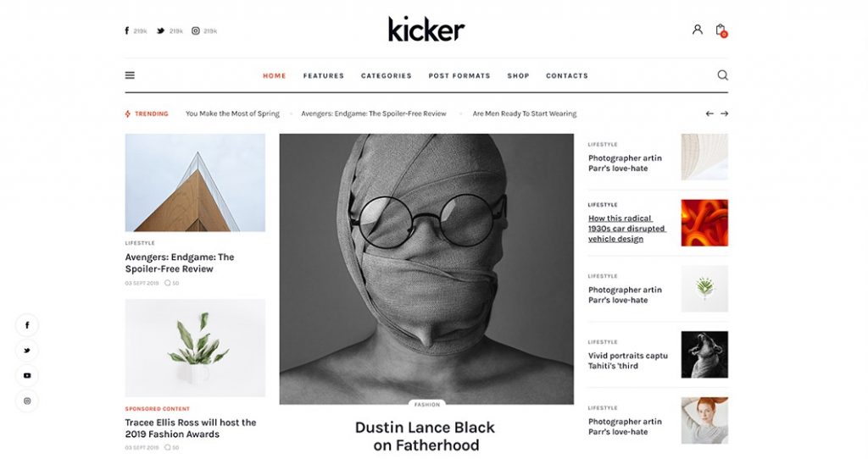868x459 pixels.
Task: Open 'How this radical 1930s car' article link
Action: [x=626, y=229]
